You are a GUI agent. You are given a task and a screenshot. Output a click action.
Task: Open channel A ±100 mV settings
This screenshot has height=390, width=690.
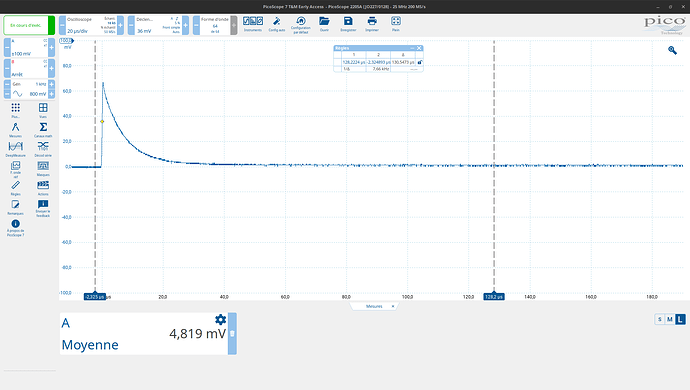point(29,48)
